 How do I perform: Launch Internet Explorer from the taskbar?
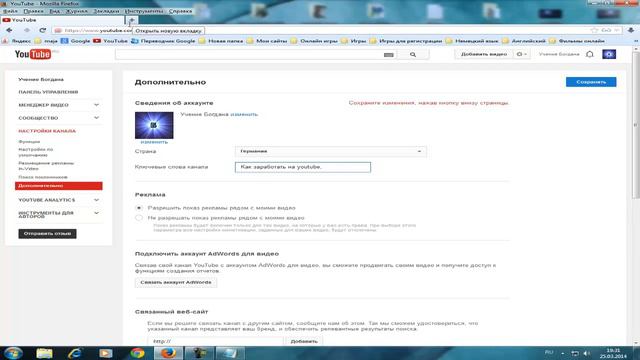[x=75, y=353]
